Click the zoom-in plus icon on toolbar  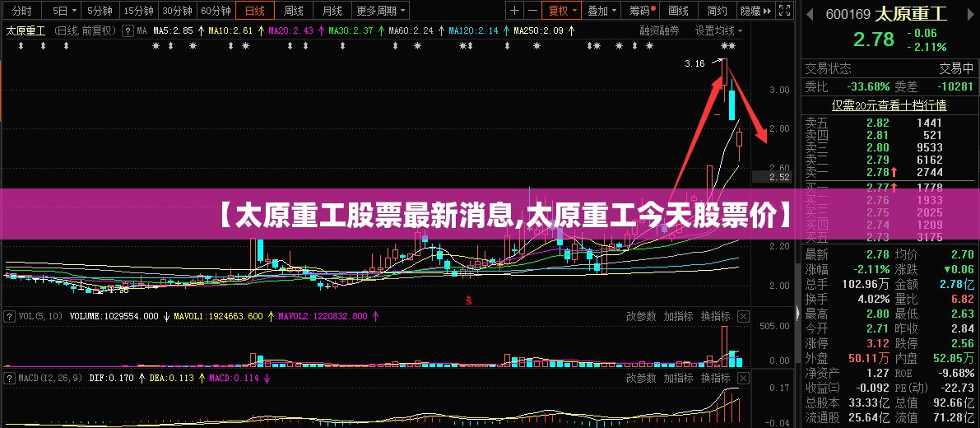[513, 11]
